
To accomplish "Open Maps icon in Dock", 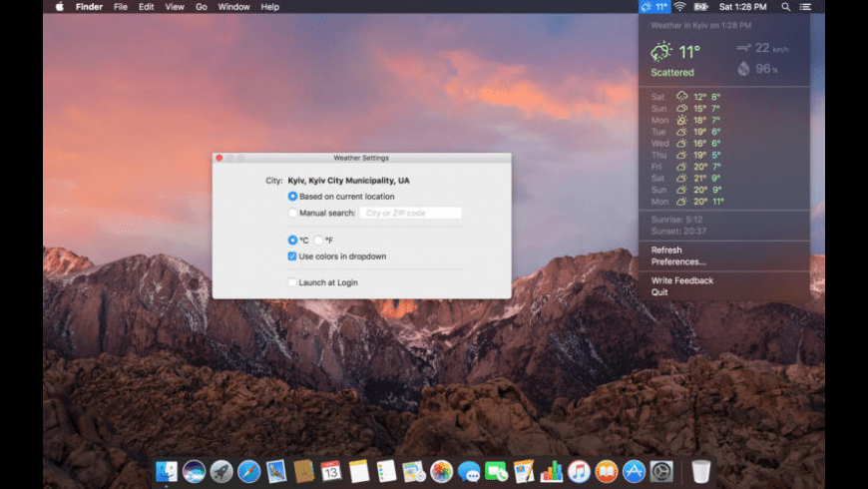I will pos(413,472).
